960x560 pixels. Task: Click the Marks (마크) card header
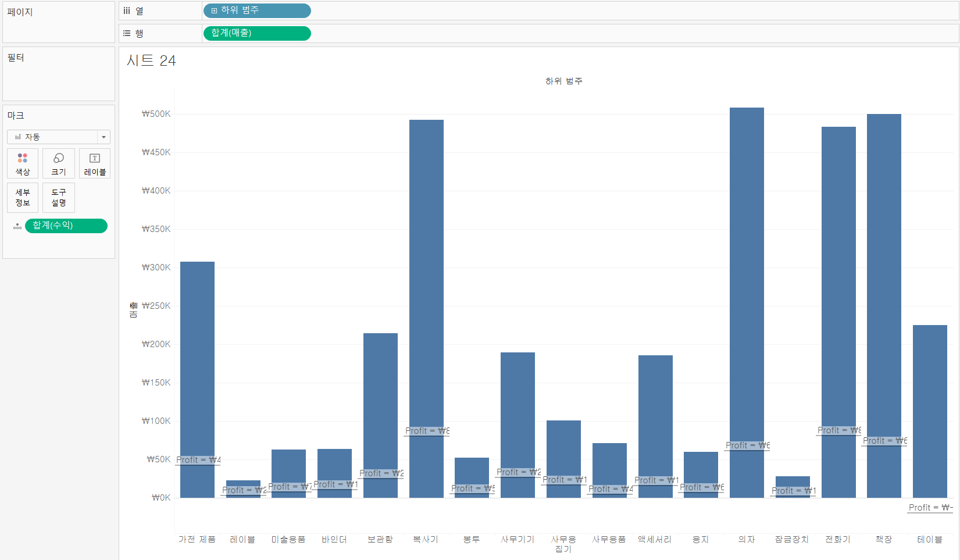(16, 116)
